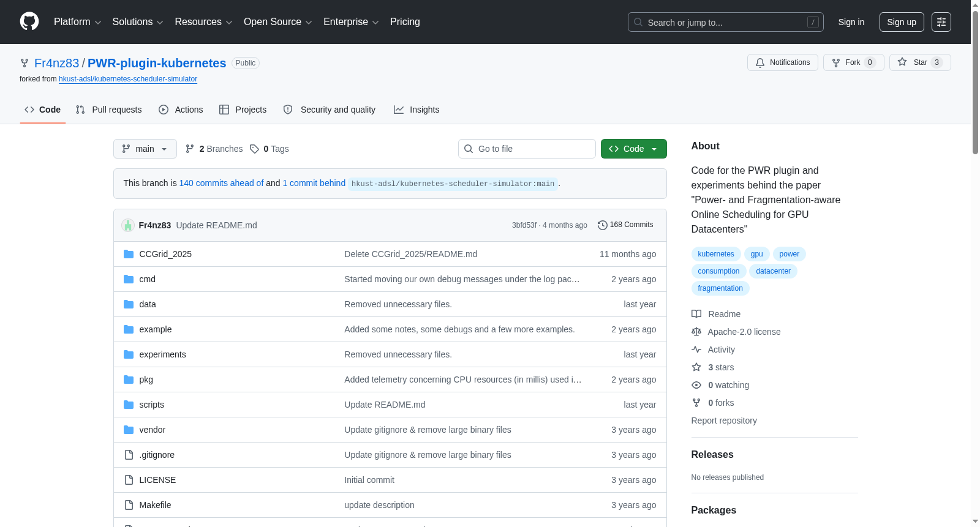Click the Makefile file icon
This screenshot has width=980, height=527.
tap(129, 505)
